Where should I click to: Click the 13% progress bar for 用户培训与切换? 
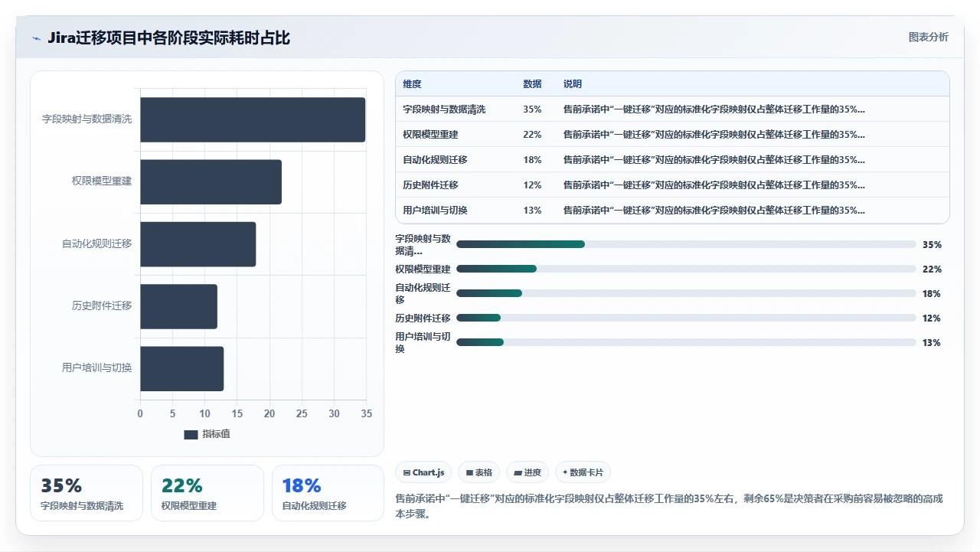point(686,342)
